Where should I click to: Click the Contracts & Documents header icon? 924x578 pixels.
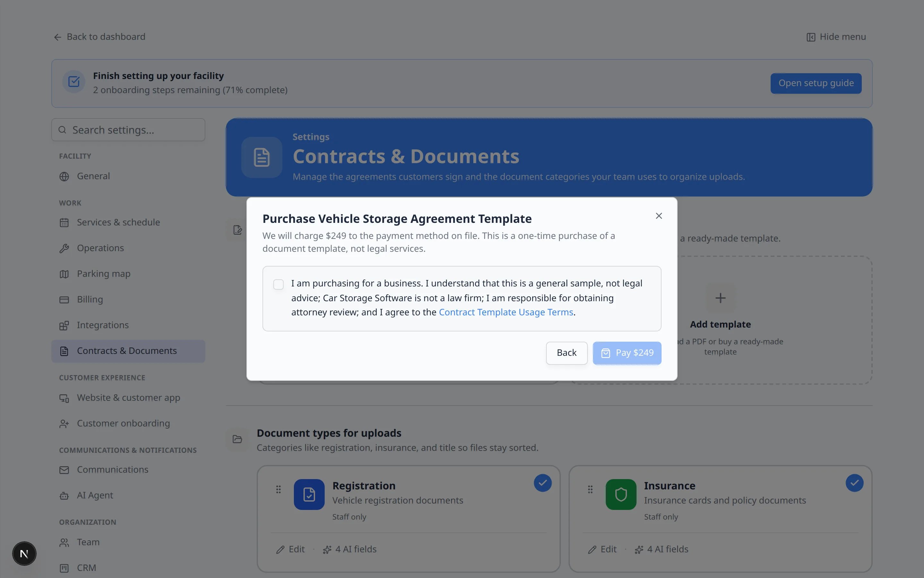click(261, 157)
